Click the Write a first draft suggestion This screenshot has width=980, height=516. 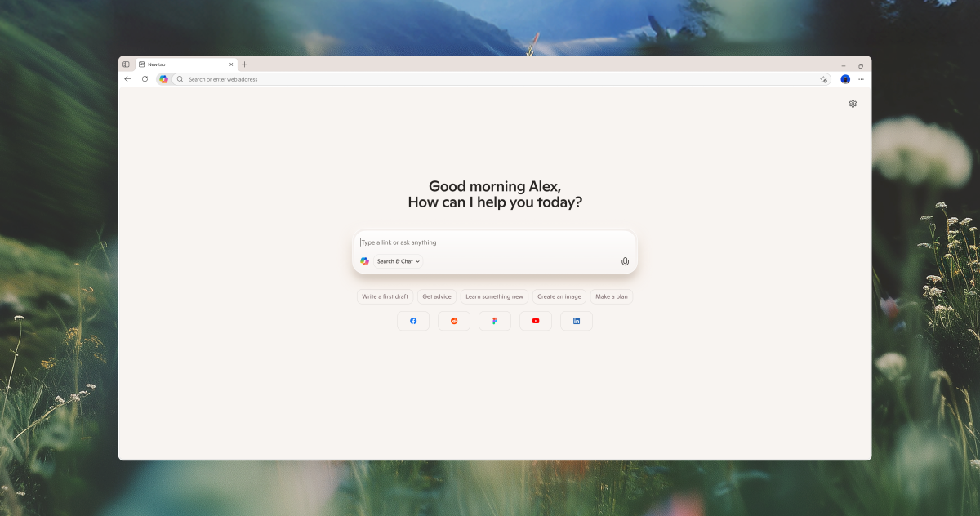point(384,296)
